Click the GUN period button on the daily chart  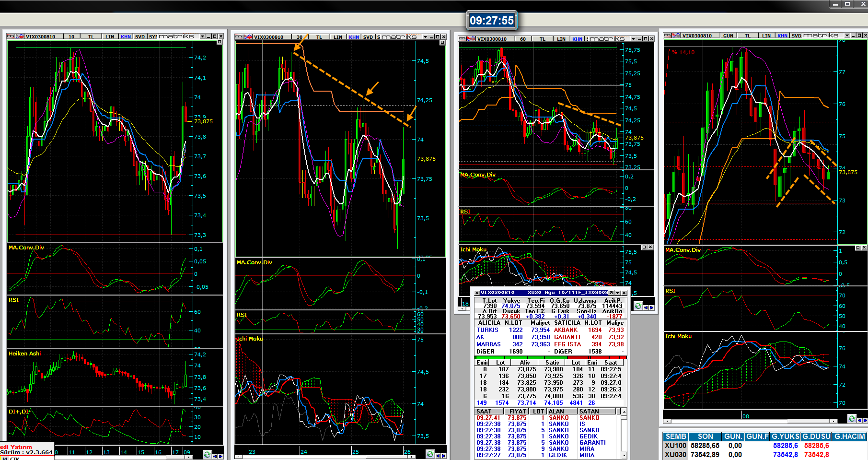(x=728, y=35)
